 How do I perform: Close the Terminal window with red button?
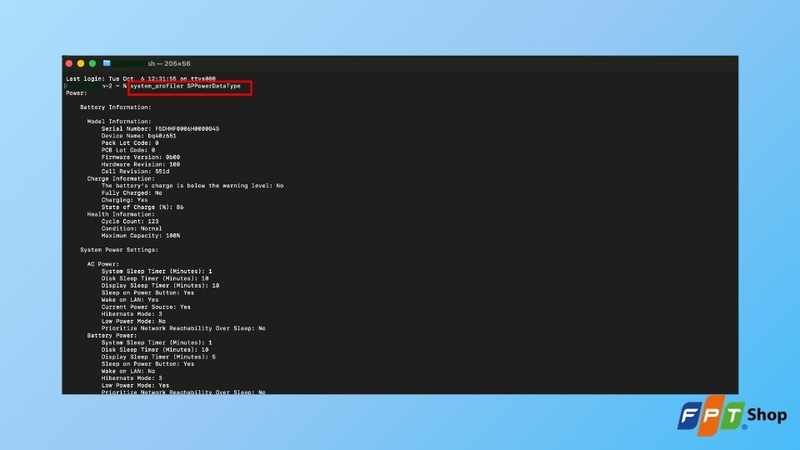pos(69,63)
